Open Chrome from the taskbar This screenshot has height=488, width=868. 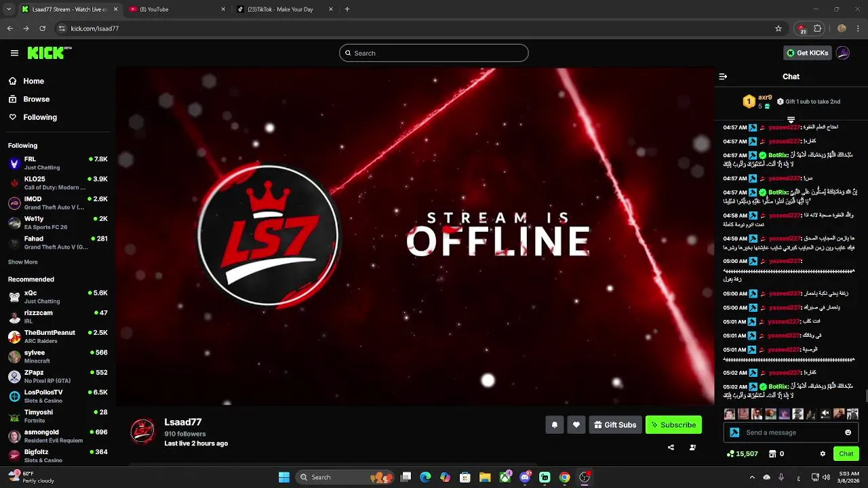click(564, 477)
